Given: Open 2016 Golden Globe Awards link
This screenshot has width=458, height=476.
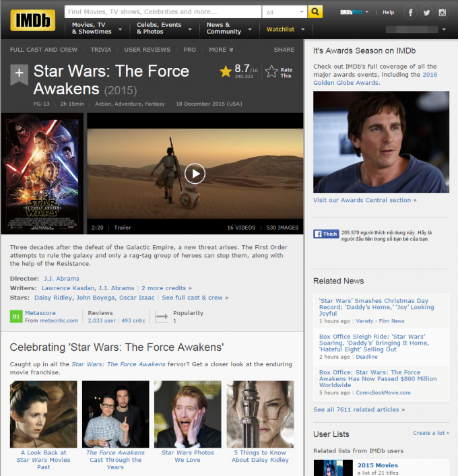Looking at the screenshot, I should (x=375, y=79).
